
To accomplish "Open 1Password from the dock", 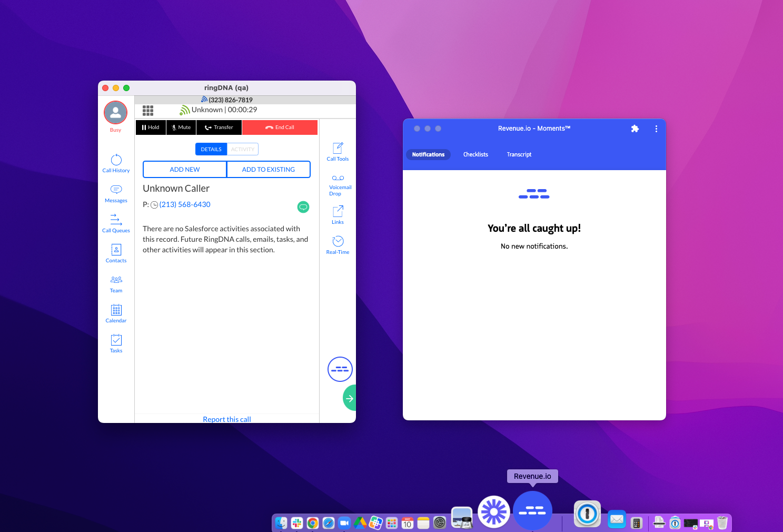I will click(x=587, y=514).
